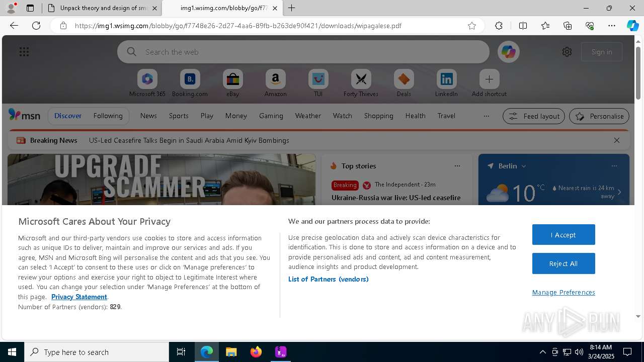This screenshot has height=362, width=644.
Task: Click the site information lock icon
Action: point(63,26)
